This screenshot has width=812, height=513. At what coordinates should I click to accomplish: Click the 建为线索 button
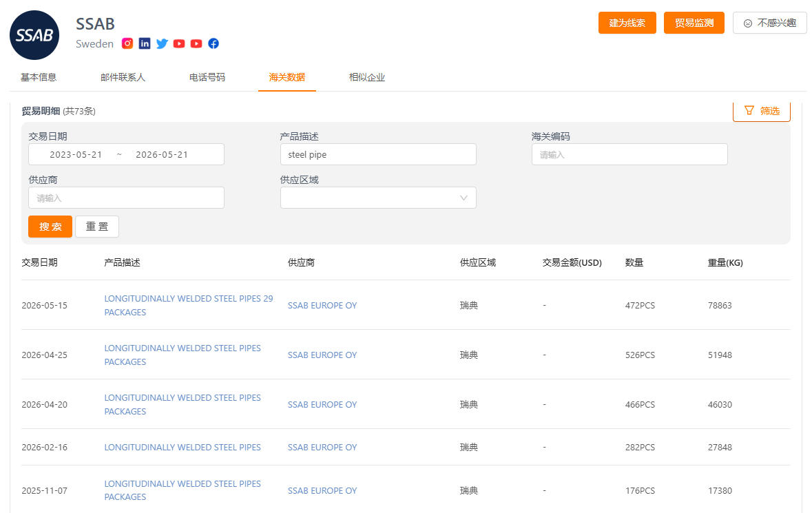click(x=627, y=23)
